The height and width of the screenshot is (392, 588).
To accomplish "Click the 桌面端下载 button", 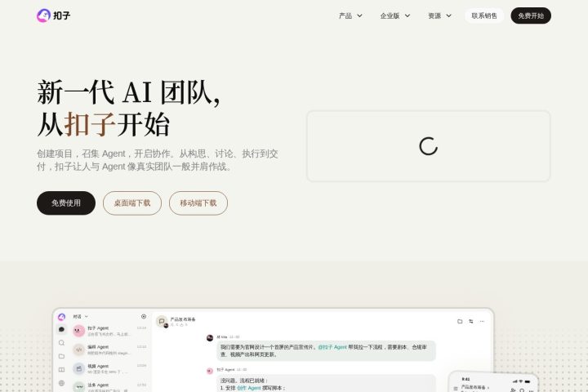I will (x=132, y=203).
